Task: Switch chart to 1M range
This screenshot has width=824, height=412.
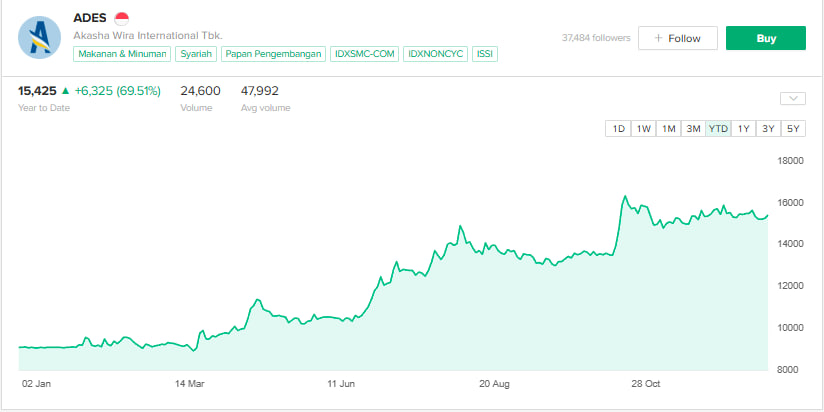Action: click(x=668, y=128)
